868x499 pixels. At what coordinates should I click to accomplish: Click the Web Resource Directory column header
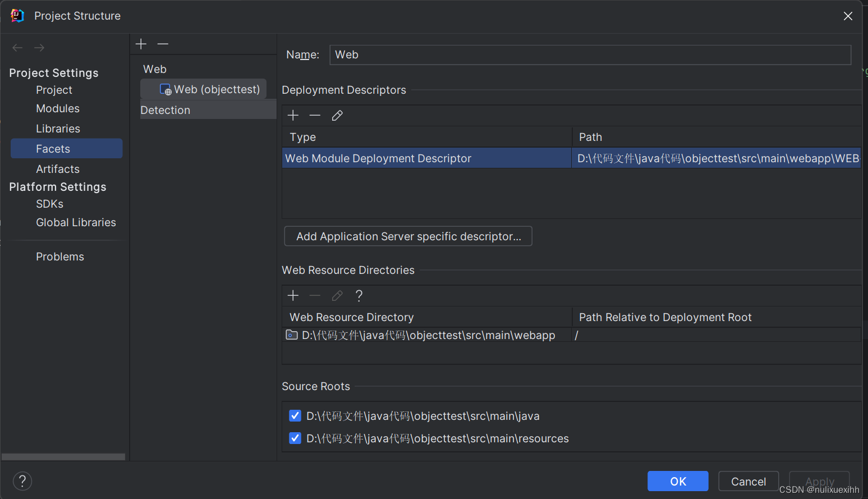[x=426, y=317]
